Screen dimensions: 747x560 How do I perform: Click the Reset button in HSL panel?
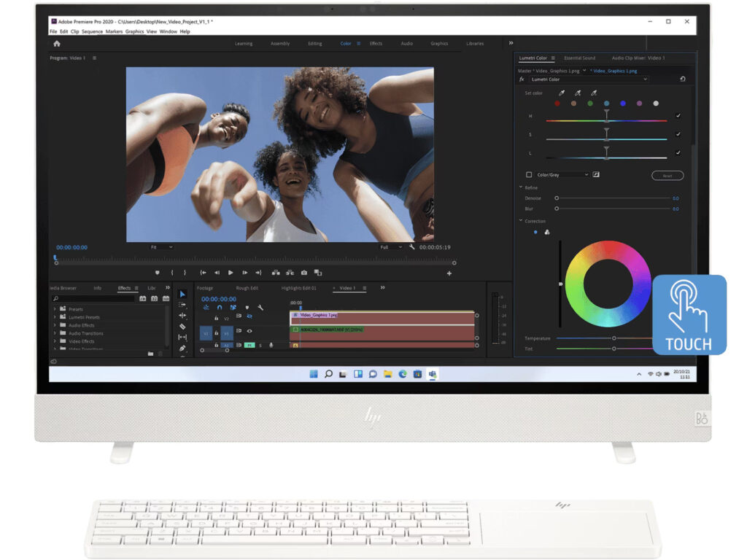pyautogui.click(x=667, y=176)
